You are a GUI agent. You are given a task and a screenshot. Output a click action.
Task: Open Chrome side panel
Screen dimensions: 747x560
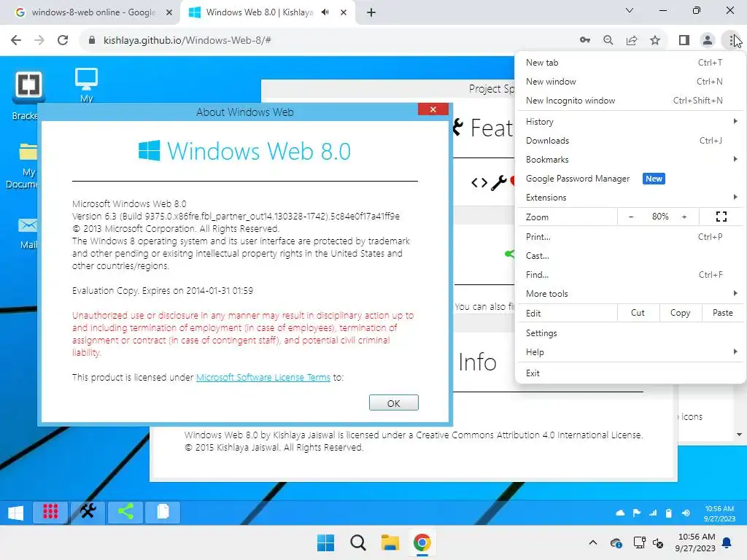(684, 40)
